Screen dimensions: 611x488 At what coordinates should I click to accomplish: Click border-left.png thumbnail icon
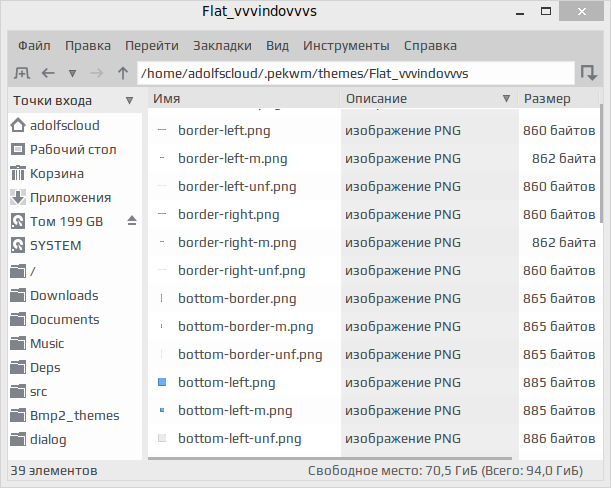(162, 130)
